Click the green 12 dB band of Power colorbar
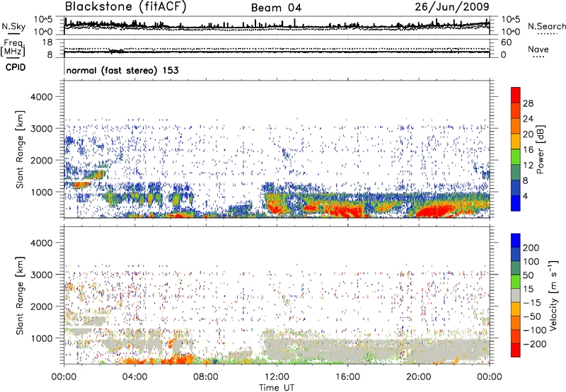Screen dimensions: 566x392 coord(516,157)
